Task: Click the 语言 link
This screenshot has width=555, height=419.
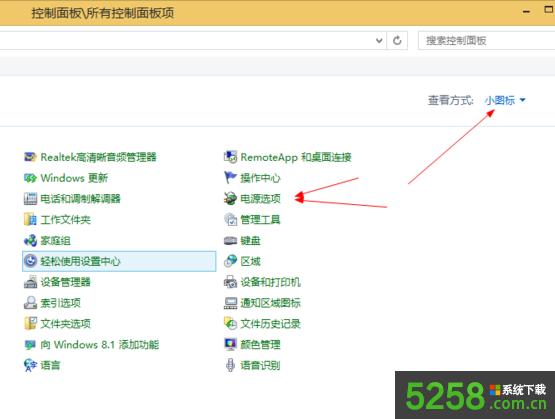Action: (50, 365)
